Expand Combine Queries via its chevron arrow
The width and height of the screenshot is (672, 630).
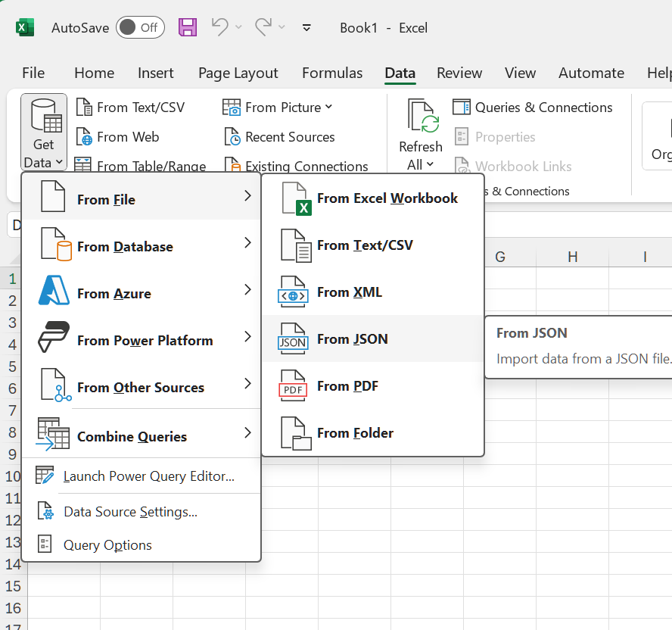pos(247,432)
